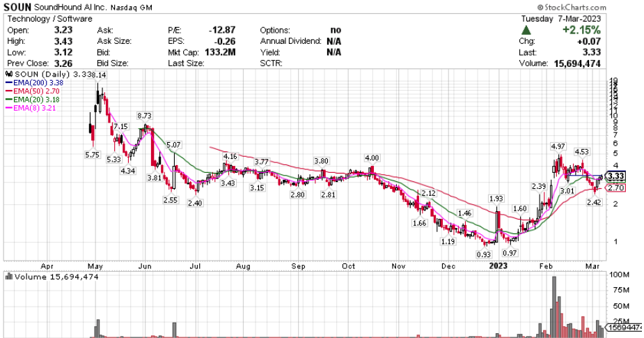Image resolution: width=644 pixels, height=338 pixels.
Task: Click the EPS value -0.26
Action: [226, 41]
